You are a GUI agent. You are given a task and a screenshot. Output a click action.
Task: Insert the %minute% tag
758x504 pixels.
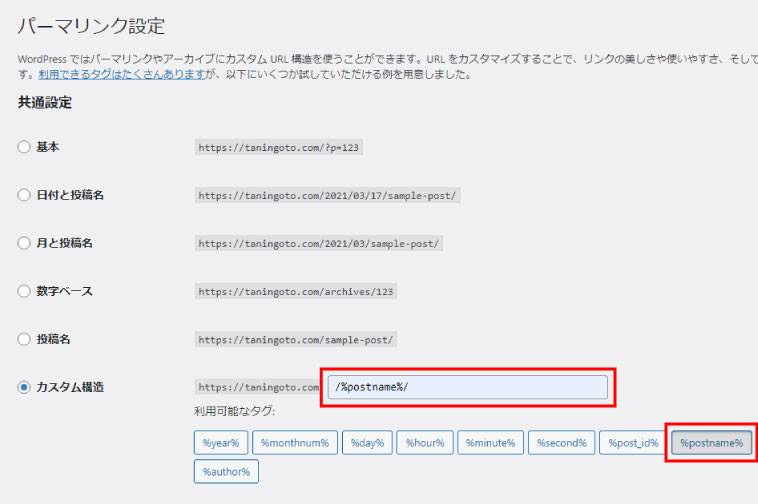[x=491, y=442]
